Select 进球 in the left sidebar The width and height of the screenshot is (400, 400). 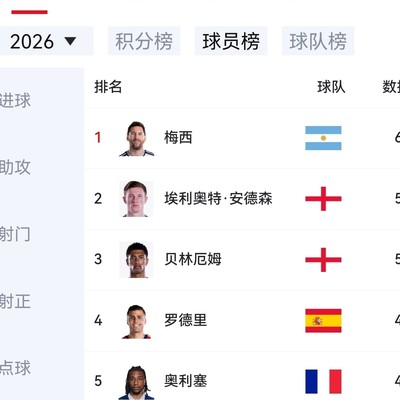(15, 101)
